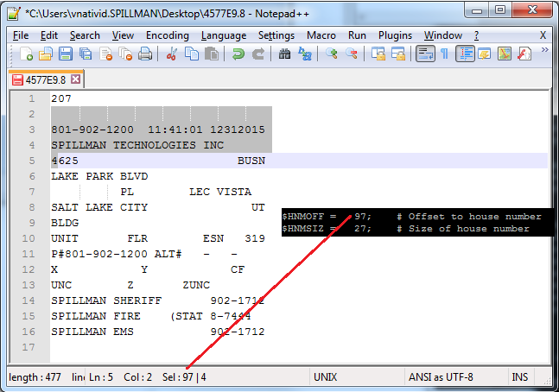Toggle the Word Wrap toolbar button

coord(425,54)
